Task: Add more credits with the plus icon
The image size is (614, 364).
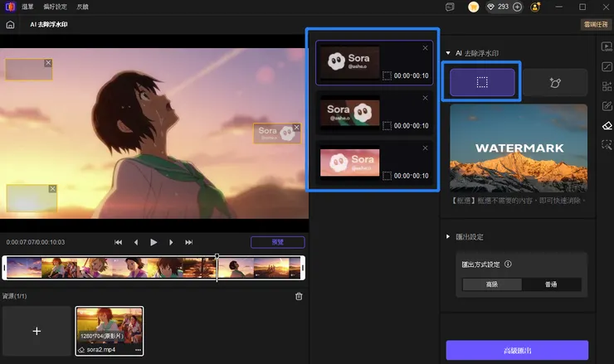Action: pos(517,7)
